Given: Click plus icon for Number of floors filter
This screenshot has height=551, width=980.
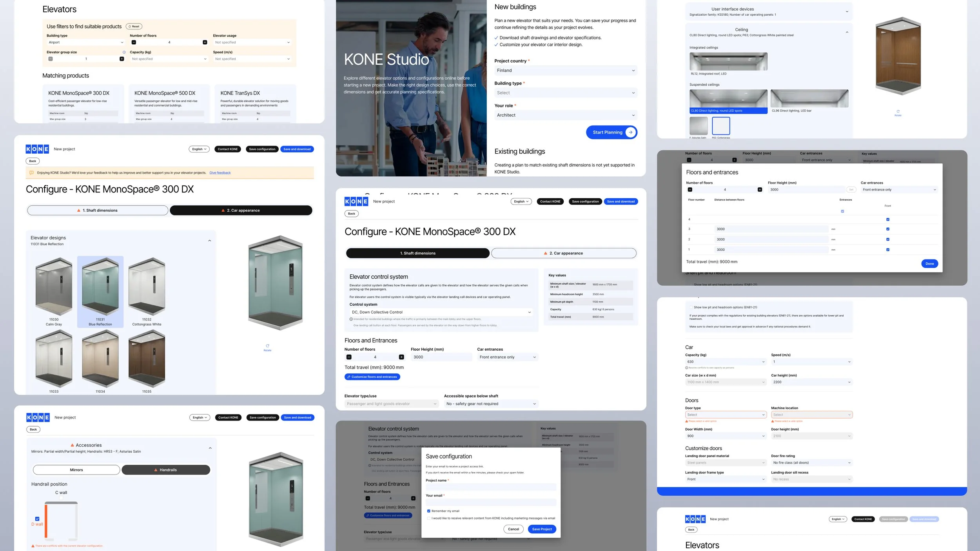Looking at the screenshot, I should [x=205, y=42].
